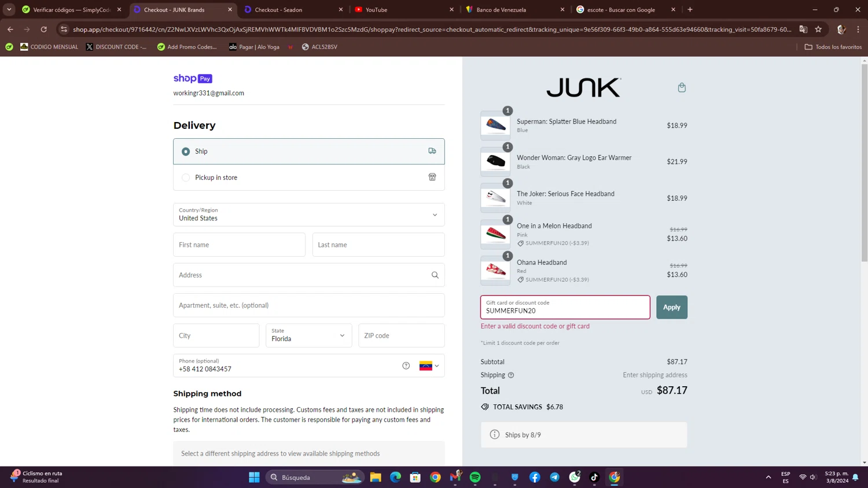Click the address bar URL
Image resolution: width=868 pixels, height=488 pixels.
click(432, 29)
